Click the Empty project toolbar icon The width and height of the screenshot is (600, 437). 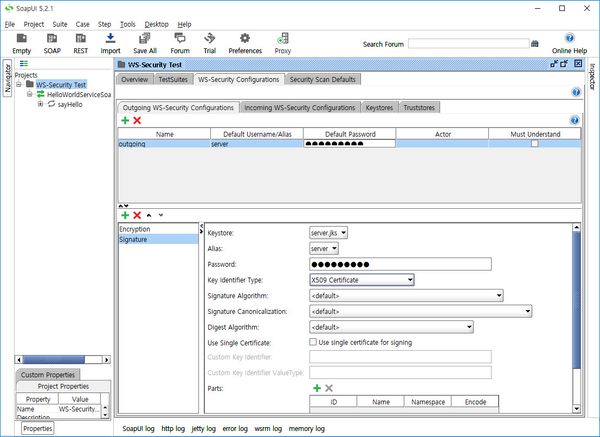(22, 42)
